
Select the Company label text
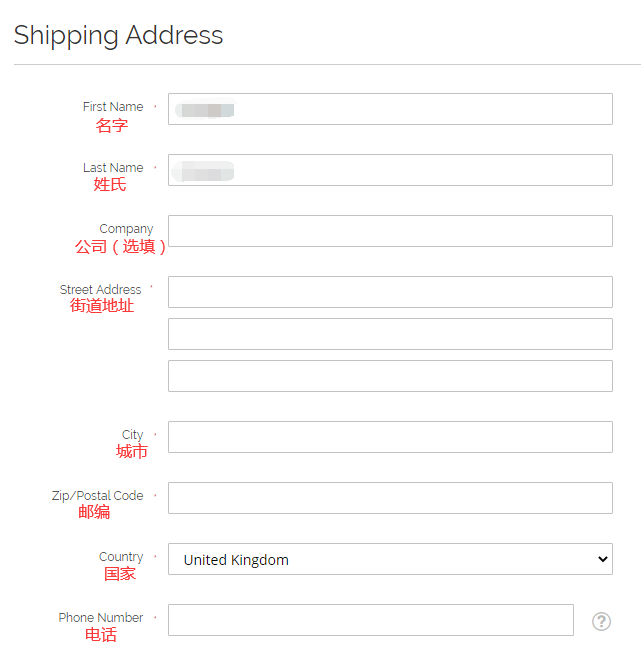126,229
